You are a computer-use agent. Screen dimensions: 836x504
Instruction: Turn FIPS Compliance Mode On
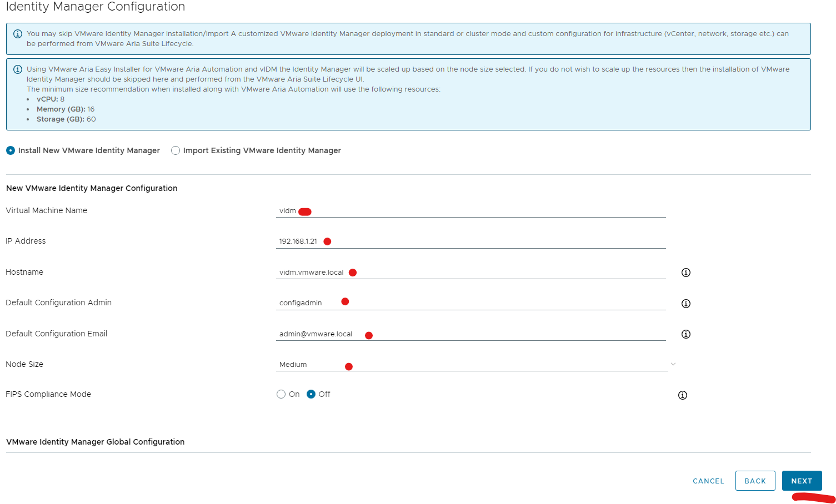(281, 394)
